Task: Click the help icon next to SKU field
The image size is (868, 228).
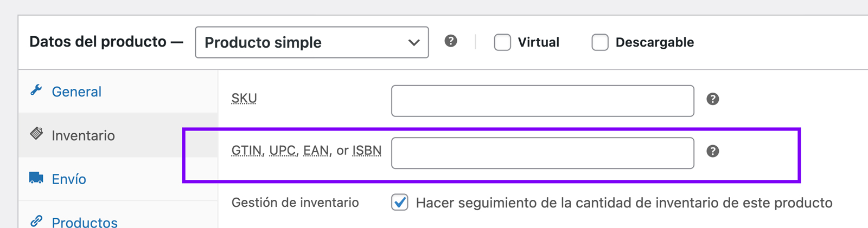Action: point(713,99)
